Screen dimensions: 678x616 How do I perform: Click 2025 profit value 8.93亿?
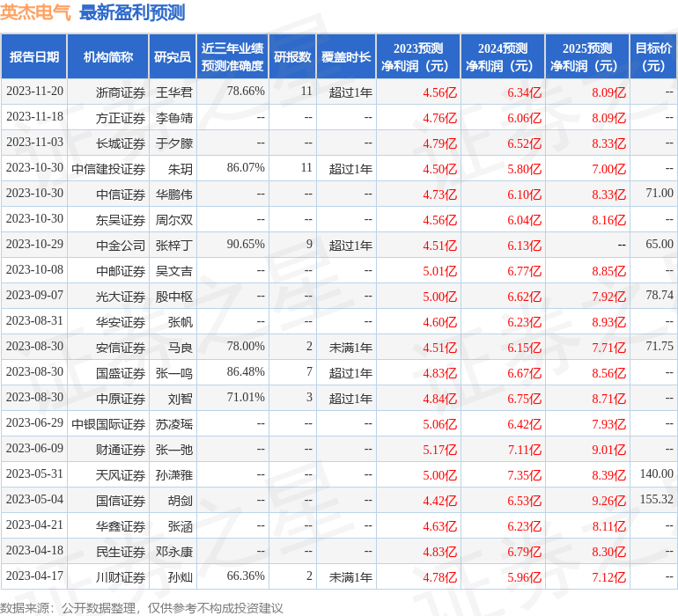pos(608,322)
